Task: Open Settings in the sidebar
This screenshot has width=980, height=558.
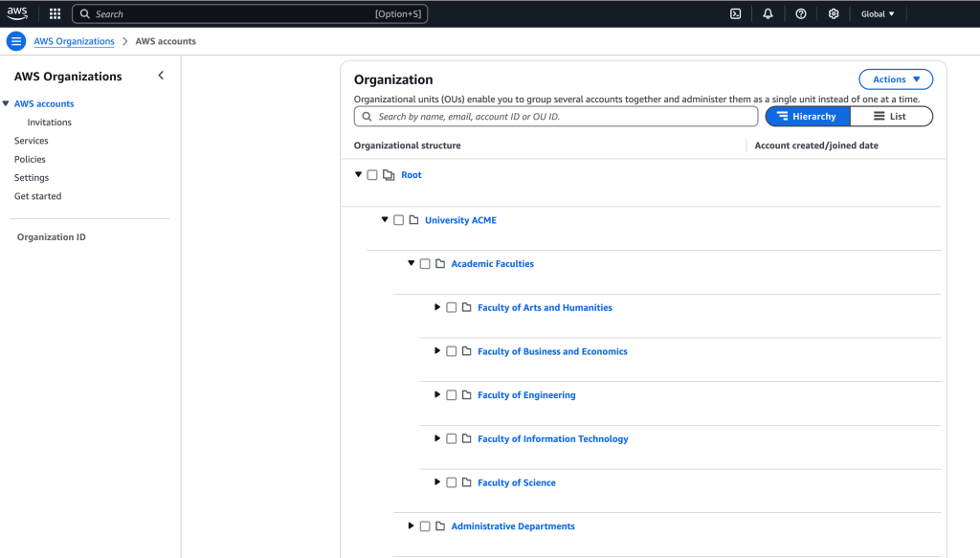Action: tap(32, 177)
